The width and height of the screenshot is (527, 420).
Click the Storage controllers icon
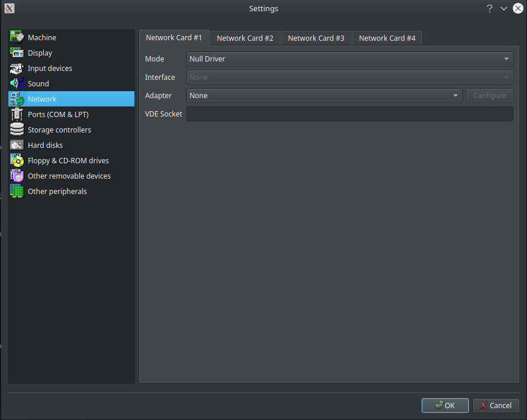click(x=17, y=130)
